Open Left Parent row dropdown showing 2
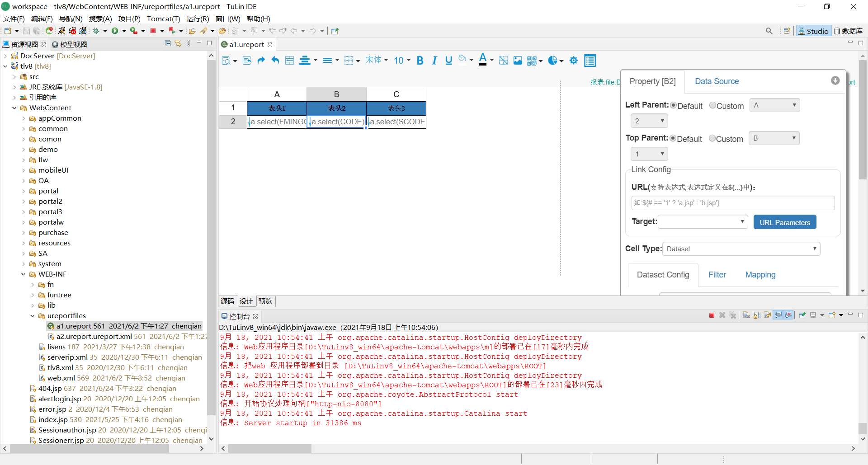This screenshot has height=465, width=868. (x=649, y=121)
